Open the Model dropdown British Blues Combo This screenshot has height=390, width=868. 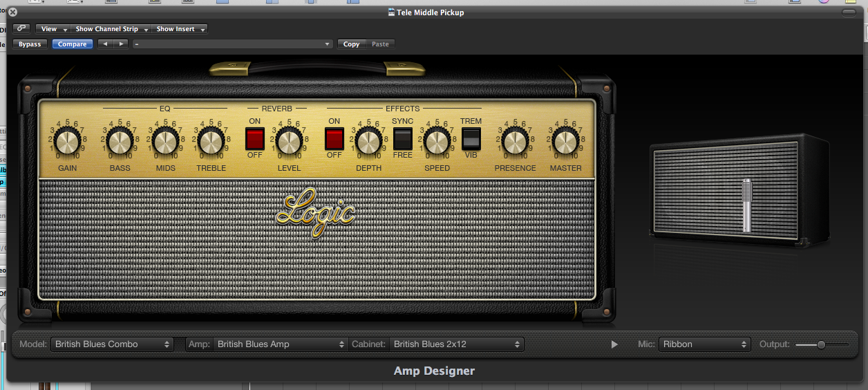(112, 344)
